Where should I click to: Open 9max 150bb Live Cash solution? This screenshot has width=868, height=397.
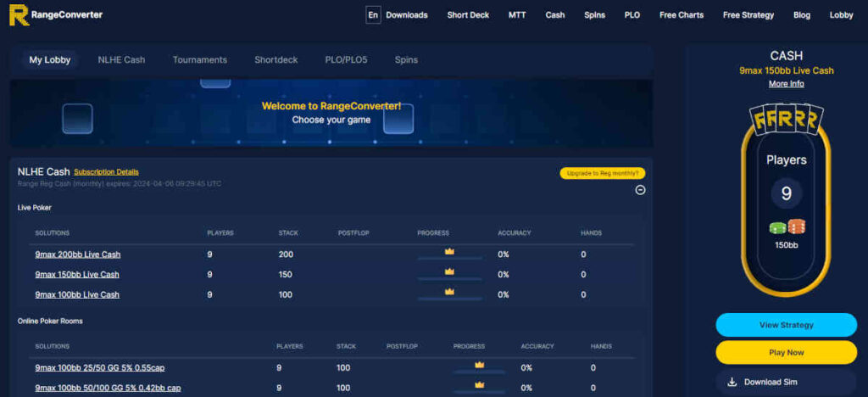pos(77,275)
